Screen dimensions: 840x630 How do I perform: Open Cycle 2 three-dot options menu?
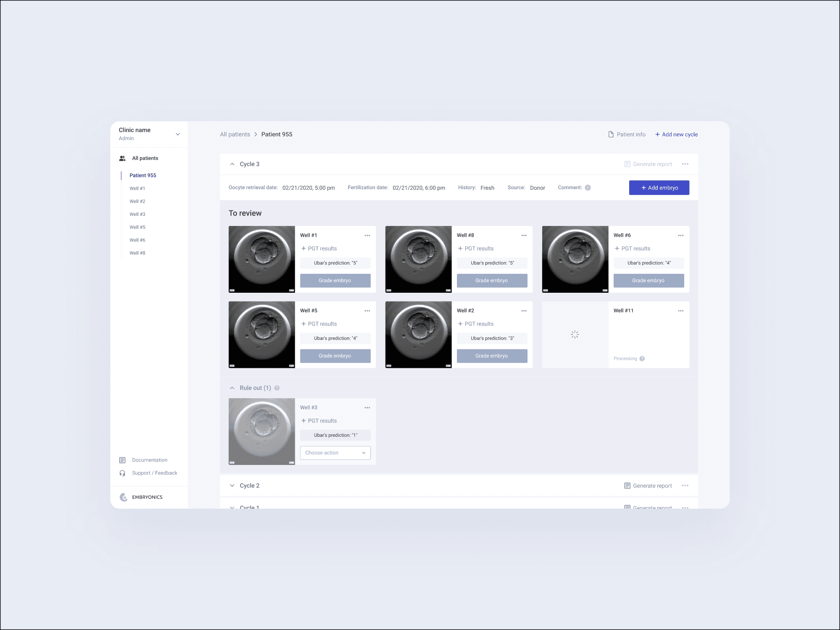[685, 486]
